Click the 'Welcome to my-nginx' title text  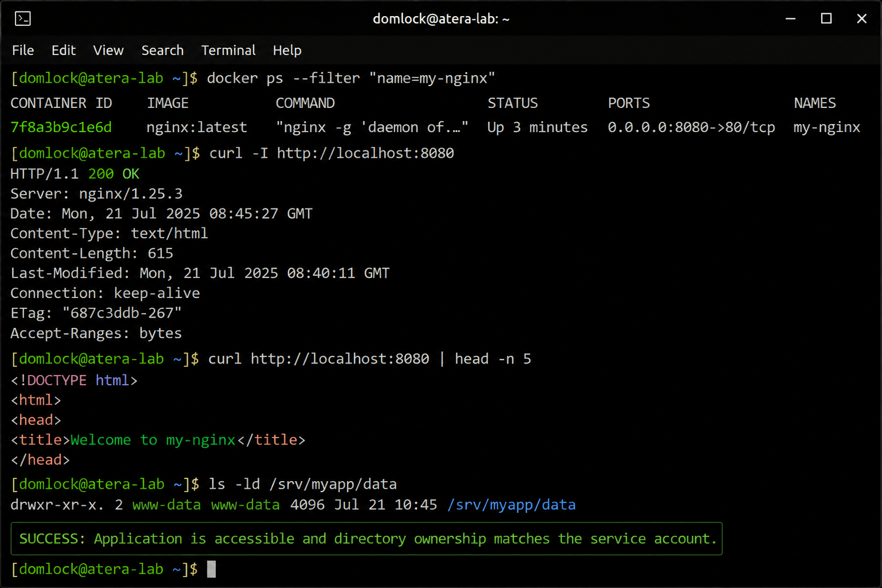(153, 440)
